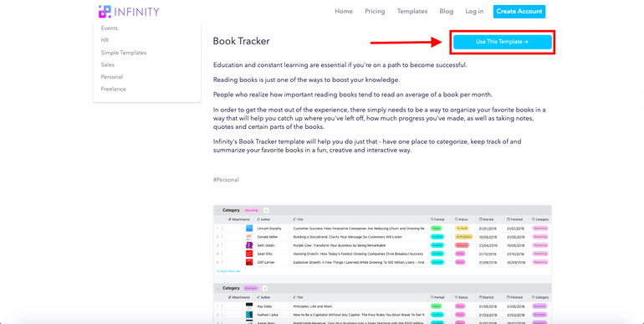Click Add new row in Marketing group
Screen dimensions: 644x324
tap(228, 271)
